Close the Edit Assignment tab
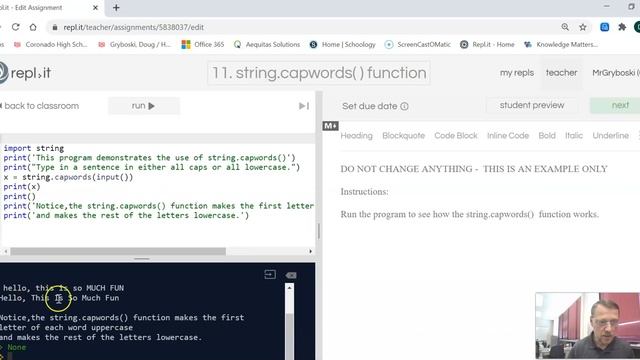The width and height of the screenshot is (640, 360). 96,8
